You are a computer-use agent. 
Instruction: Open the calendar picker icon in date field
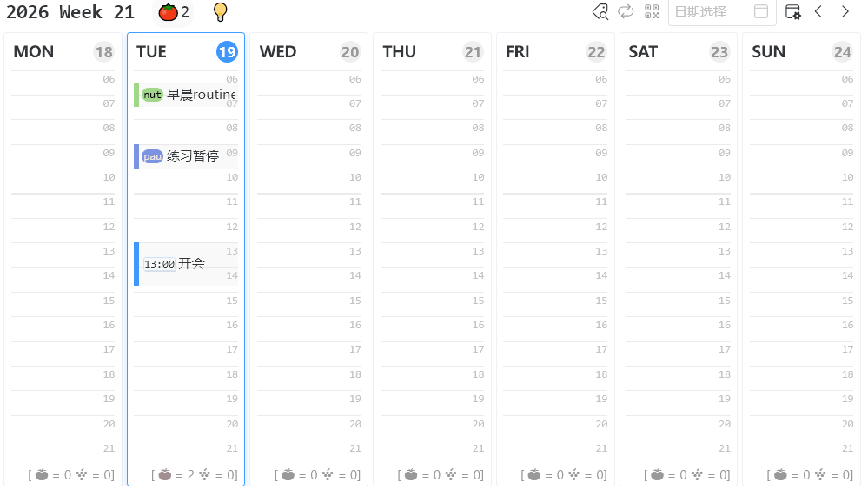click(x=761, y=11)
